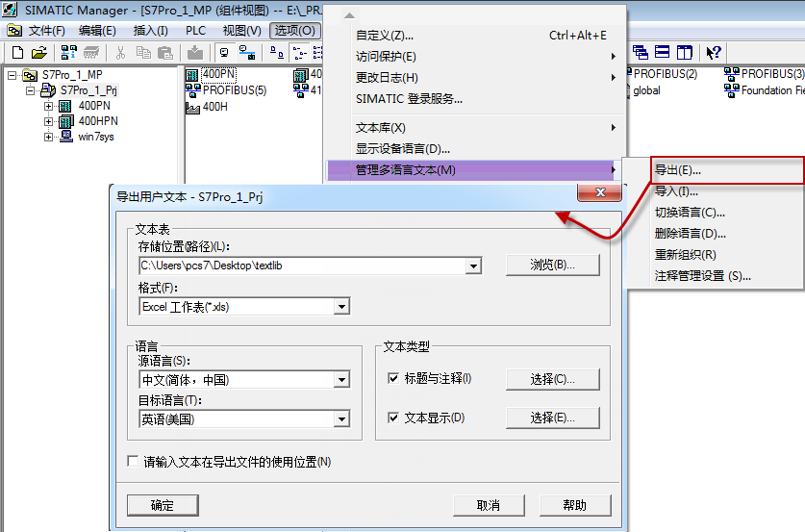Expand the 400HPN tree node
Screen dimensions: 805x532
(48, 122)
